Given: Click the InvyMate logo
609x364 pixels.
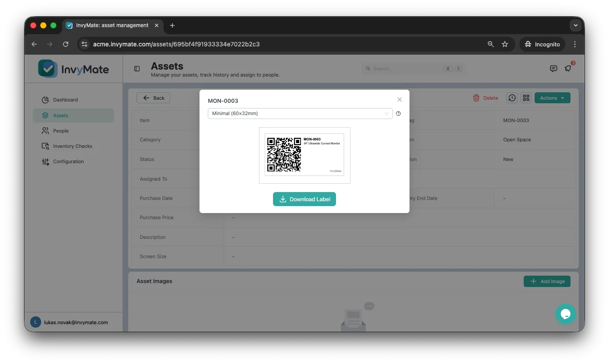Looking at the screenshot, I should 73,69.
